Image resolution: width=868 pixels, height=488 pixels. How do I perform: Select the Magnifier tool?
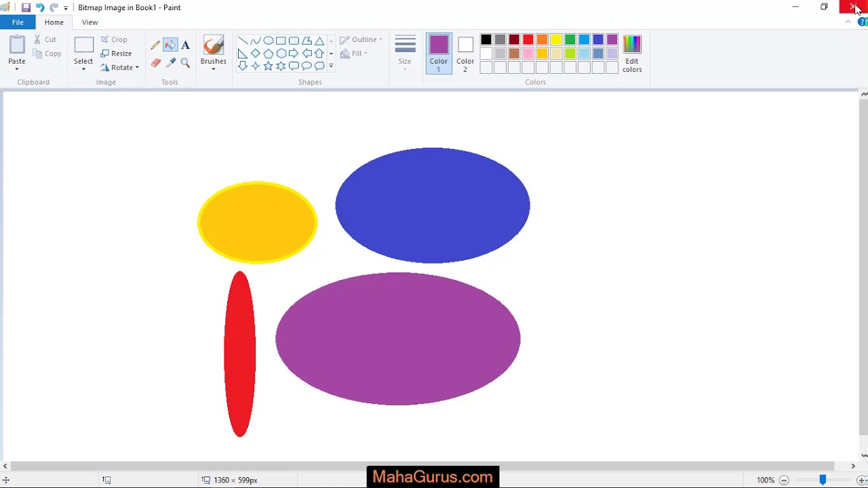185,63
